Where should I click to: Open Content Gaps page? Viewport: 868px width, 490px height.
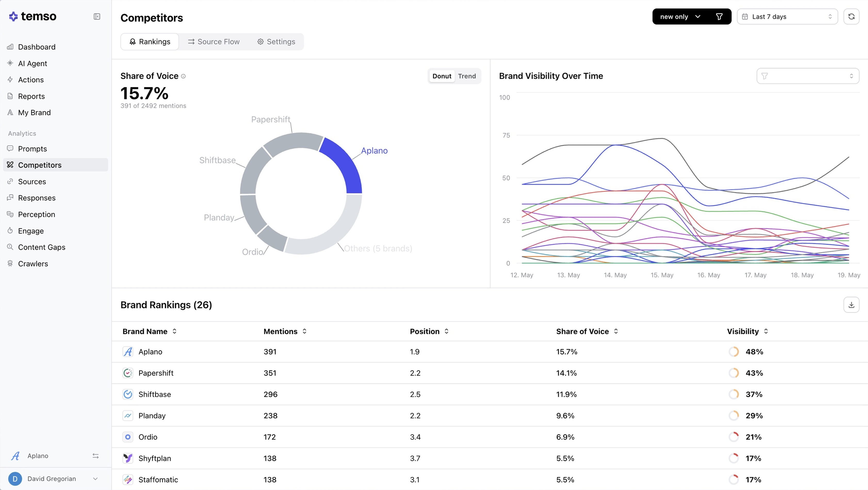[x=56, y=247]
